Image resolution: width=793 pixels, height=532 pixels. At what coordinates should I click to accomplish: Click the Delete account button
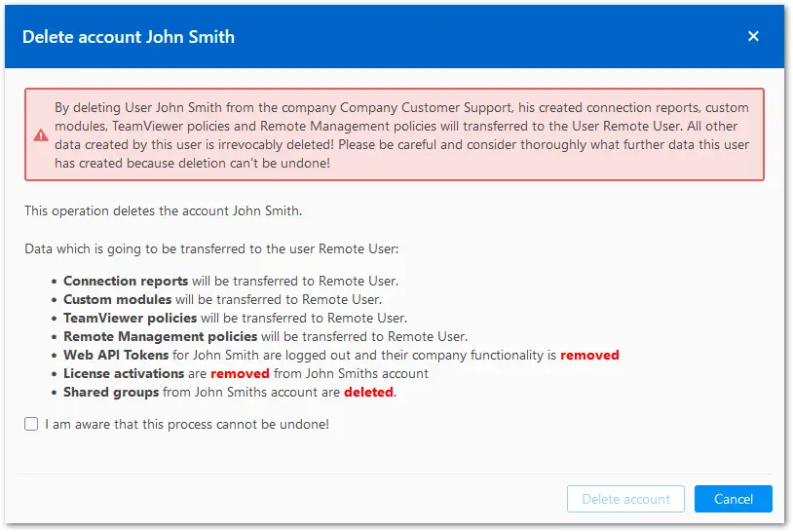625,499
